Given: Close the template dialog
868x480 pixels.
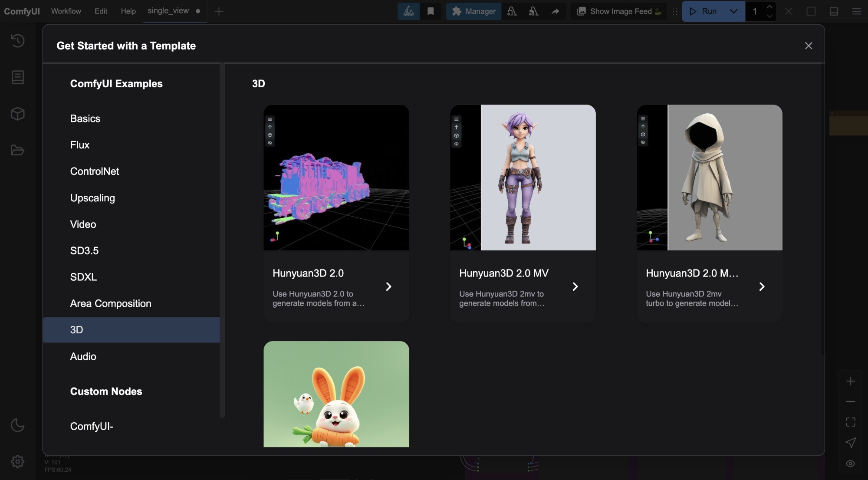Looking at the screenshot, I should click(808, 46).
